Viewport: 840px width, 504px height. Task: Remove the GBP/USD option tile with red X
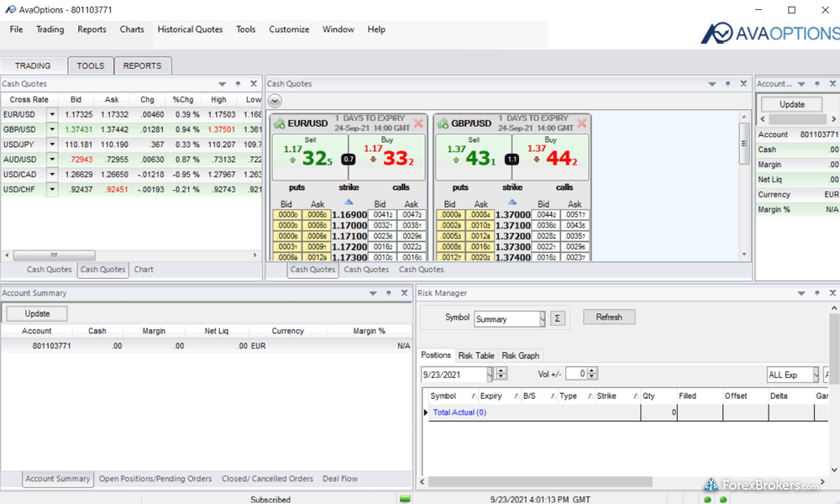click(x=581, y=123)
